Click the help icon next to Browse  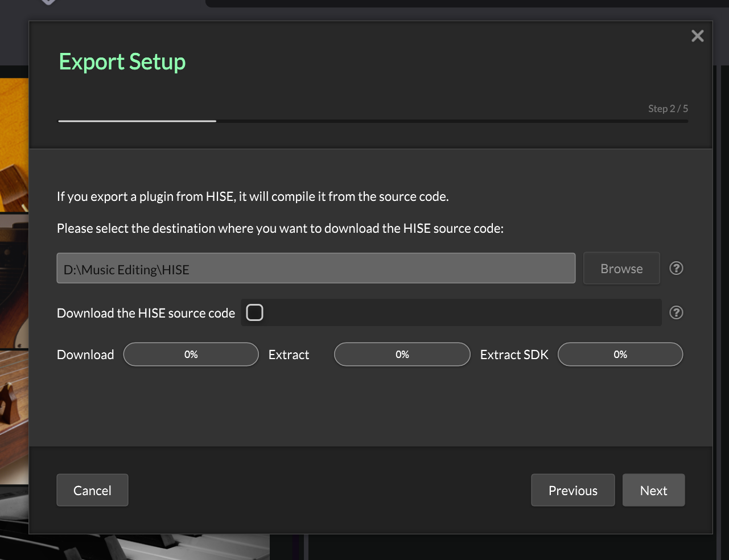click(676, 268)
